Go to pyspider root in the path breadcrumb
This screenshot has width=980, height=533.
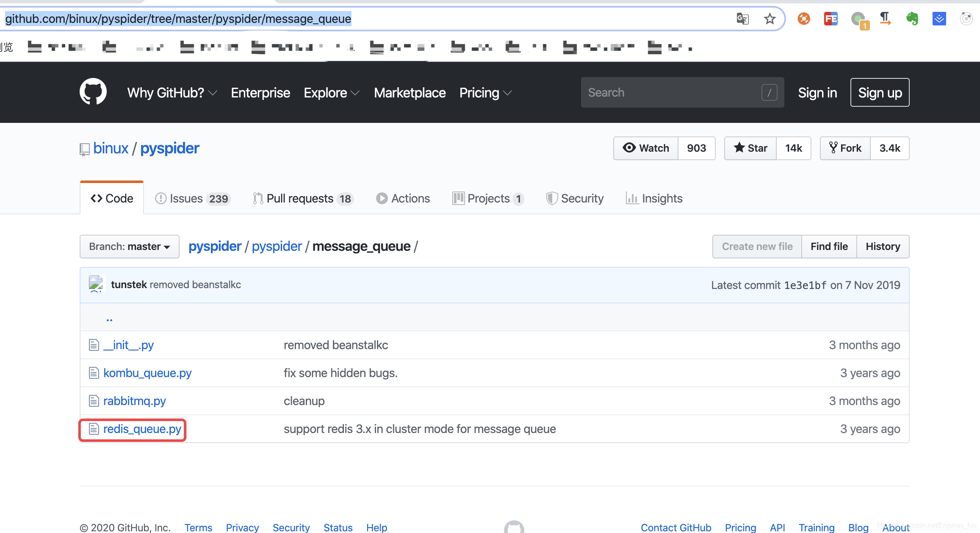[215, 246]
